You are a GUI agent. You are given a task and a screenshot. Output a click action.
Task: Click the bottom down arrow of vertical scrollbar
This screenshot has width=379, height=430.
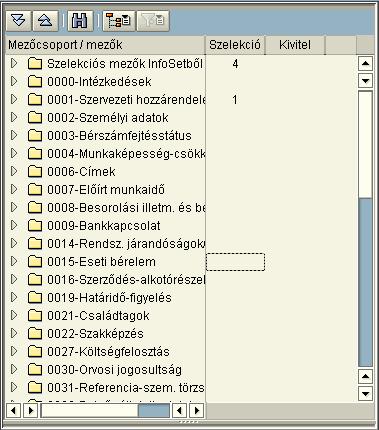365,394
